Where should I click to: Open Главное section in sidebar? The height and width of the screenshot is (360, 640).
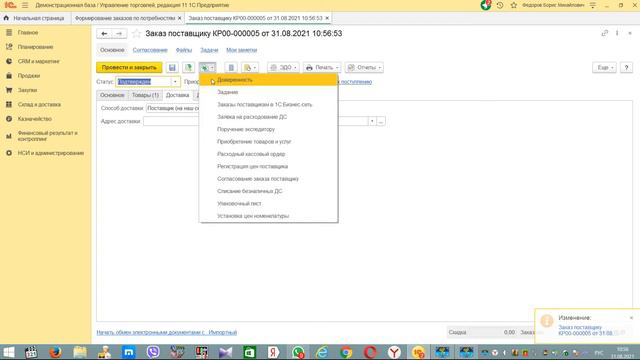point(28,32)
